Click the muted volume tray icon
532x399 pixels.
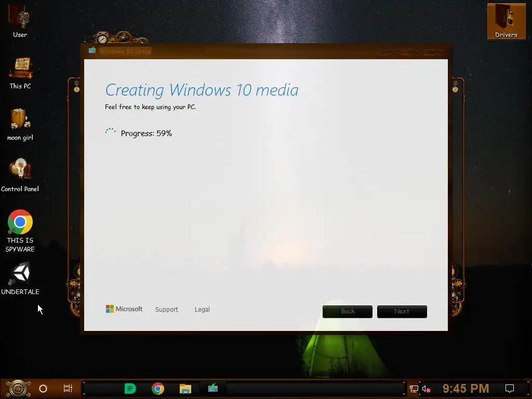click(426, 389)
